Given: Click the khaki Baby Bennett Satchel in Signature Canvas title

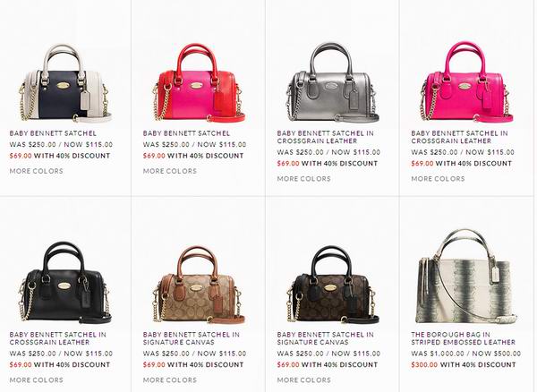Looking at the screenshot, I should (192, 338).
